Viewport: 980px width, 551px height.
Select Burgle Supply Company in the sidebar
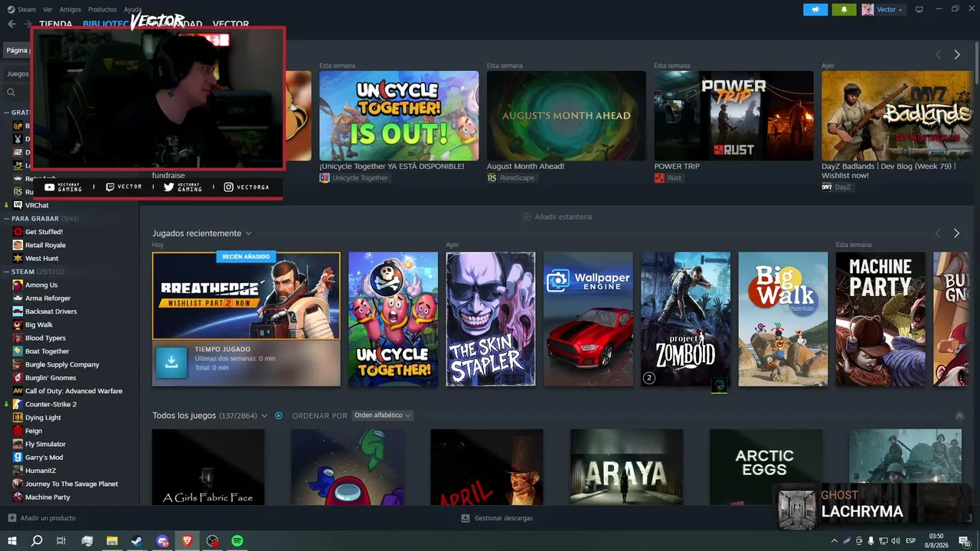62,364
